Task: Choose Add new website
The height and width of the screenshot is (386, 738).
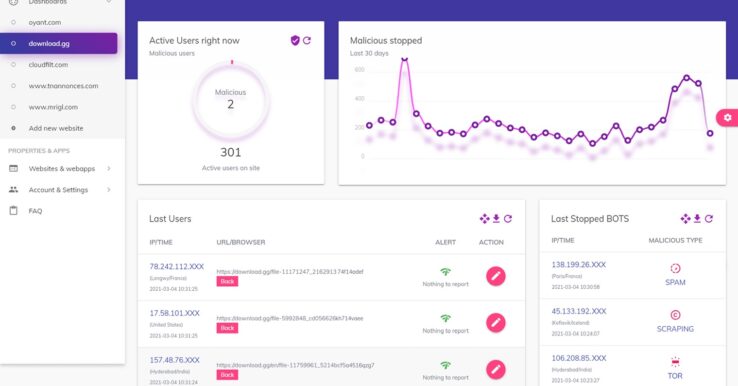Action: (56, 128)
